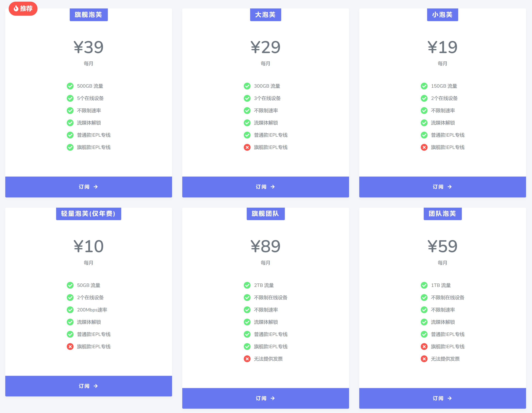Subscribe to the ¥19 小泡芙 plan
Viewport: 532px width, 413px height.
(442, 187)
